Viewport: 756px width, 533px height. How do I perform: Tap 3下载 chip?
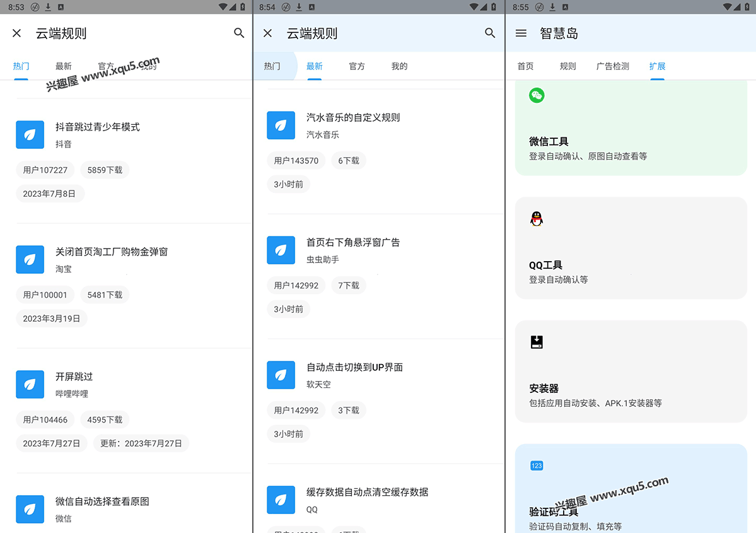(x=349, y=411)
